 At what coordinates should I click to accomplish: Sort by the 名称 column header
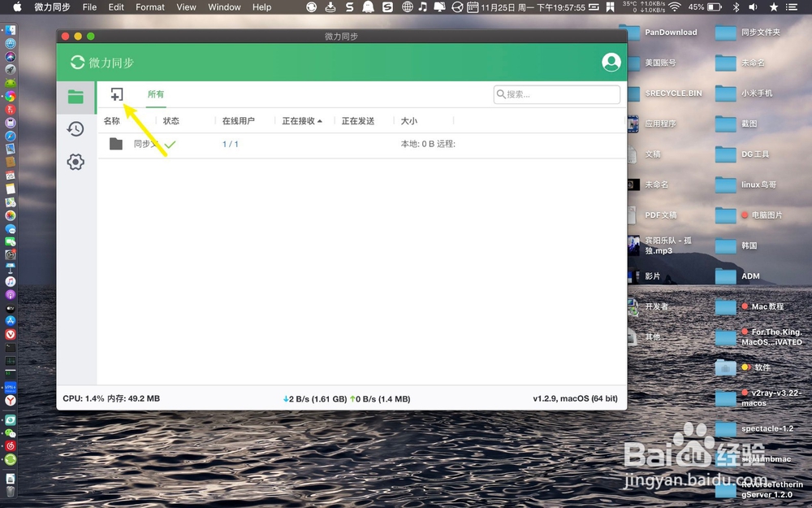point(111,121)
